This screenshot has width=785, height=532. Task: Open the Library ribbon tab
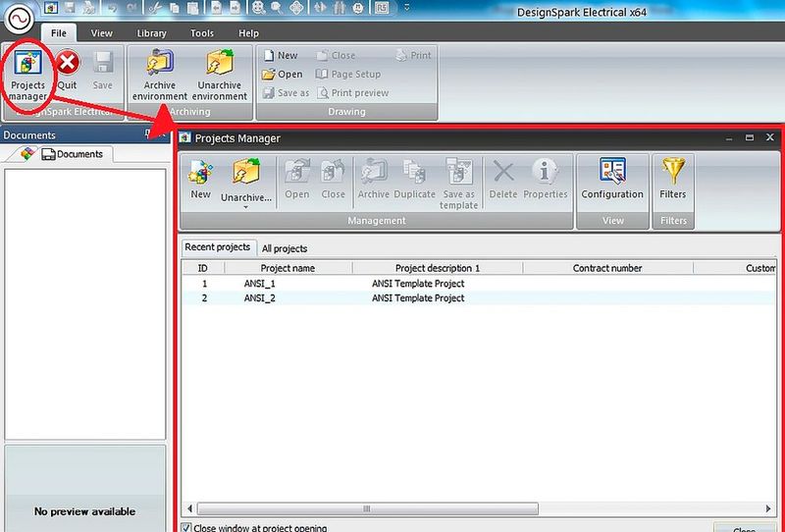[152, 33]
